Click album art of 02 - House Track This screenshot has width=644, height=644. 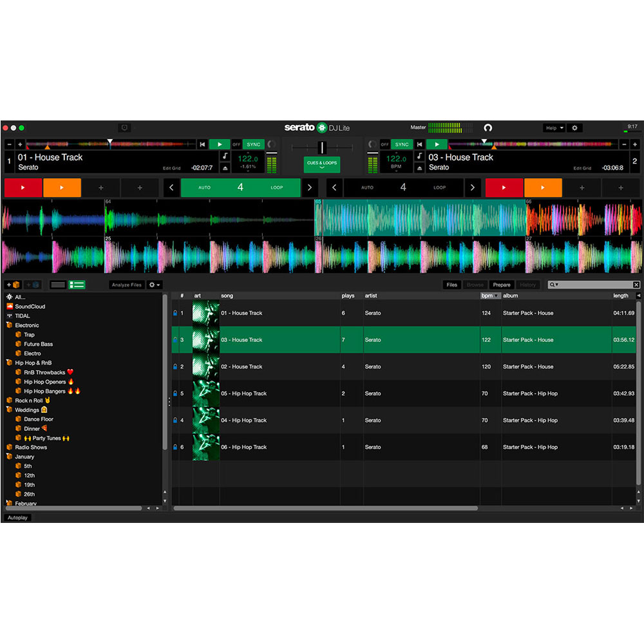pos(206,366)
